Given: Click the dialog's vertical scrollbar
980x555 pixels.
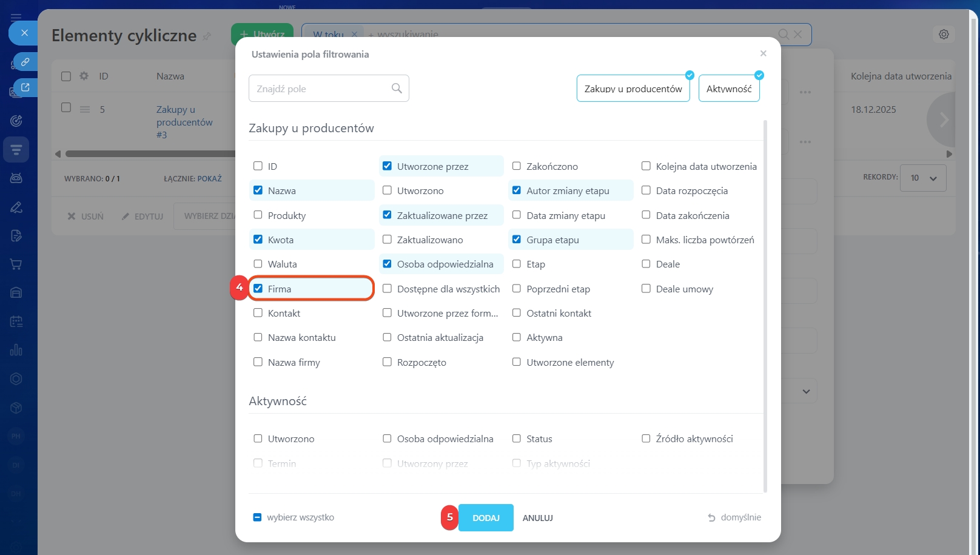Looking at the screenshot, I should click(765, 306).
